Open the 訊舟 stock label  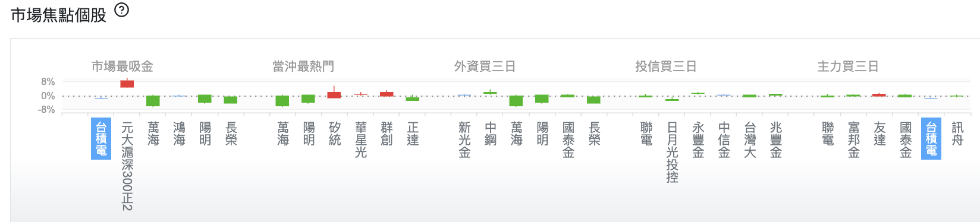pos(957,134)
